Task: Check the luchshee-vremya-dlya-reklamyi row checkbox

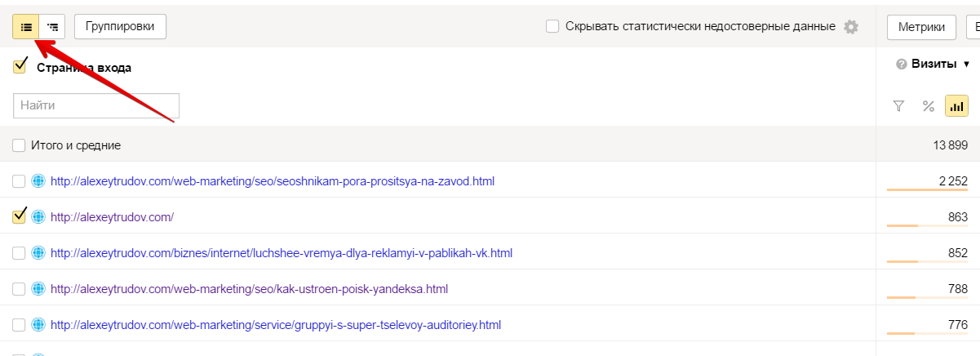Action: (x=19, y=253)
